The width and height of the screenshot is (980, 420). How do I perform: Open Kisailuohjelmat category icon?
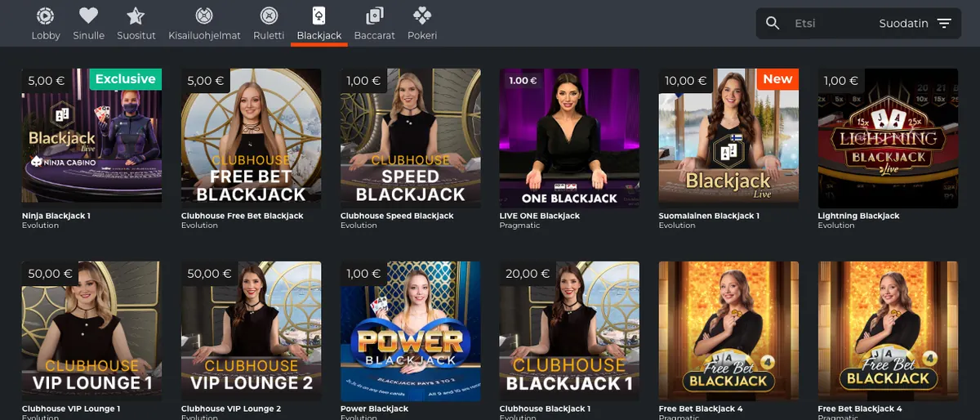(x=204, y=16)
